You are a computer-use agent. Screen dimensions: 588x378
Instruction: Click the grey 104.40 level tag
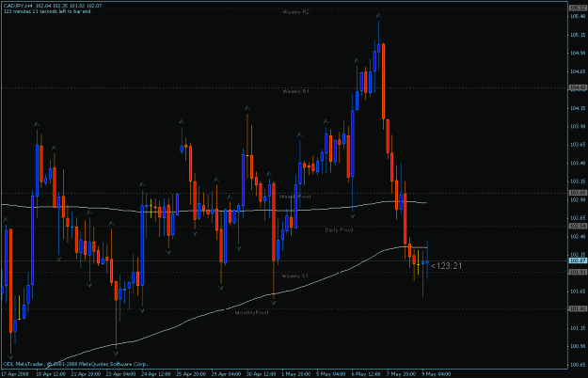tap(578, 87)
